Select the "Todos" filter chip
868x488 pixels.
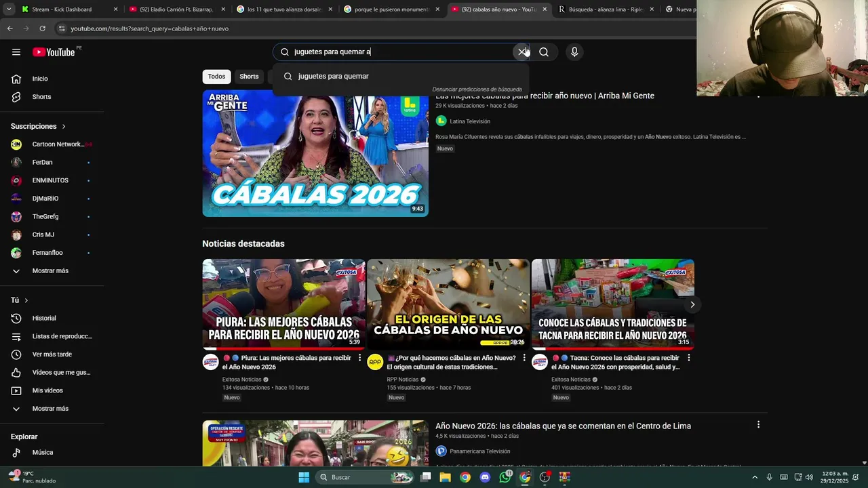tap(216, 77)
